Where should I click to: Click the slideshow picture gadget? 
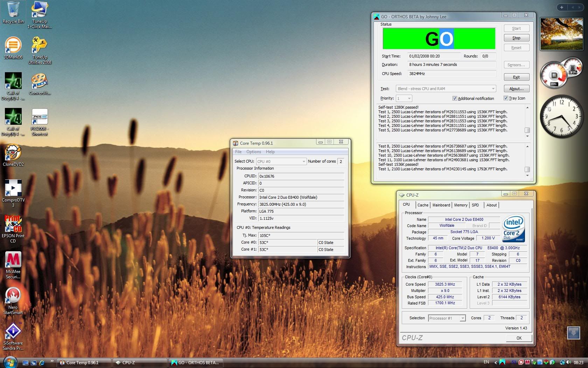click(561, 34)
